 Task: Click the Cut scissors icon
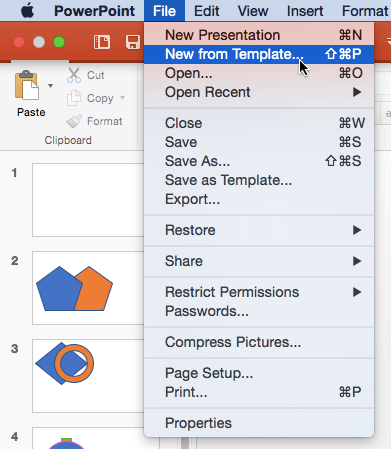[74, 75]
